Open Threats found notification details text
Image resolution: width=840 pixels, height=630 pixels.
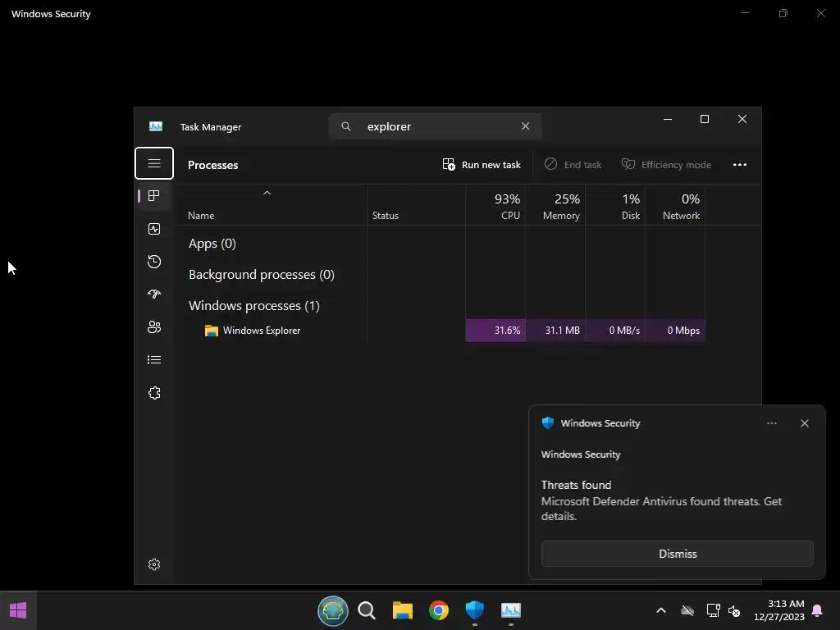[x=661, y=501]
